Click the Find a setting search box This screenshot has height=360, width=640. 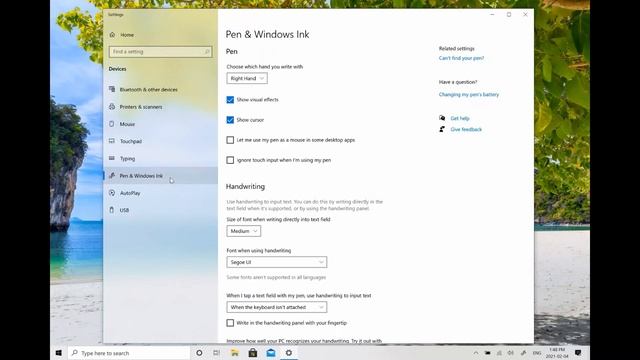tap(160, 52)
